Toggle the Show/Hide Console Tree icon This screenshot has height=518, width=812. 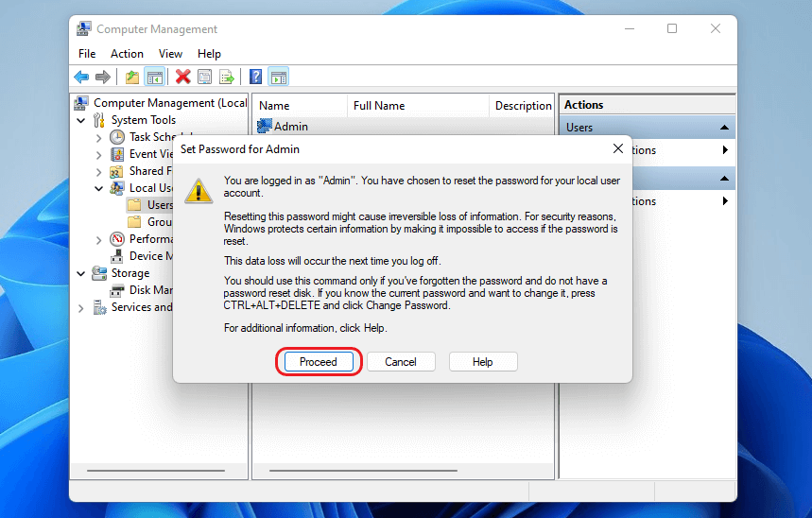[154, 78]
